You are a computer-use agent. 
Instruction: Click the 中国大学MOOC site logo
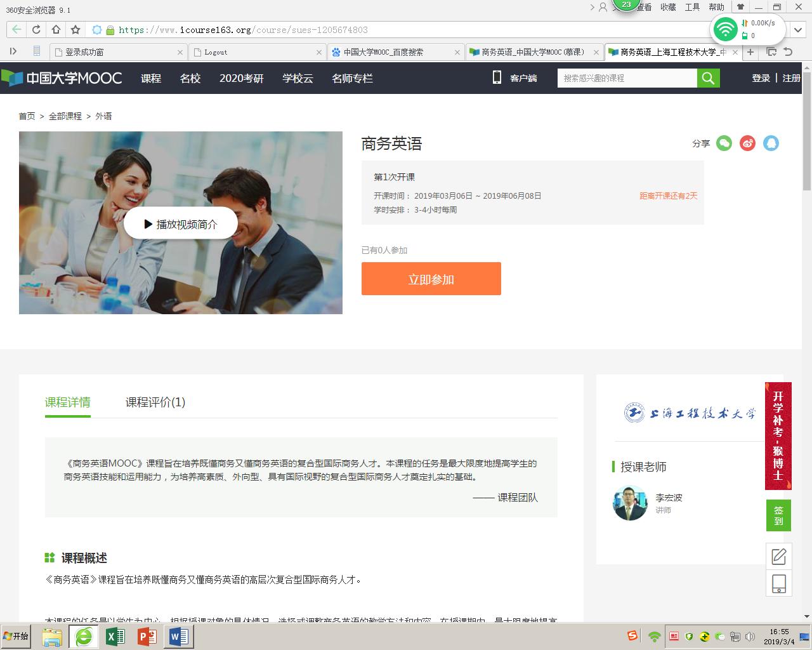click(62, 78)
